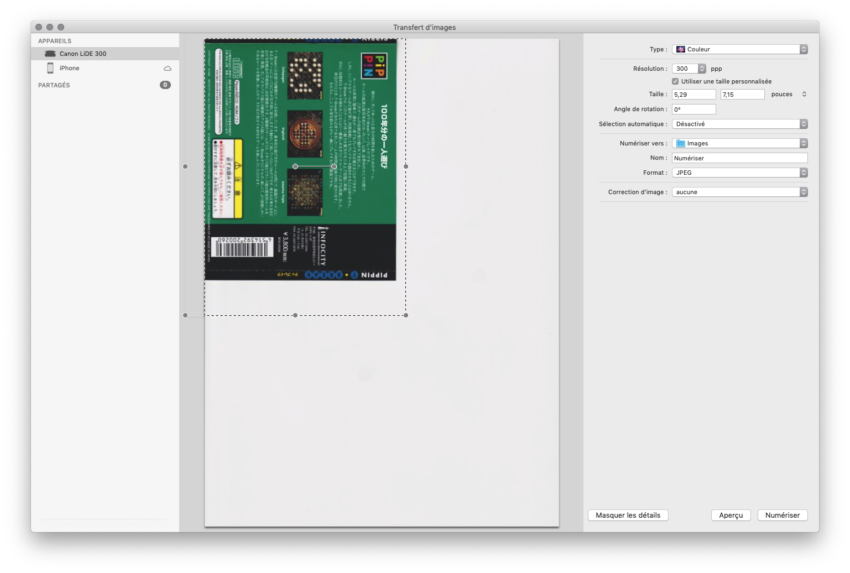Open 'Numériser vers' Images folder dropdown
The image size is (850, 573).
click(x=740, y=143)
